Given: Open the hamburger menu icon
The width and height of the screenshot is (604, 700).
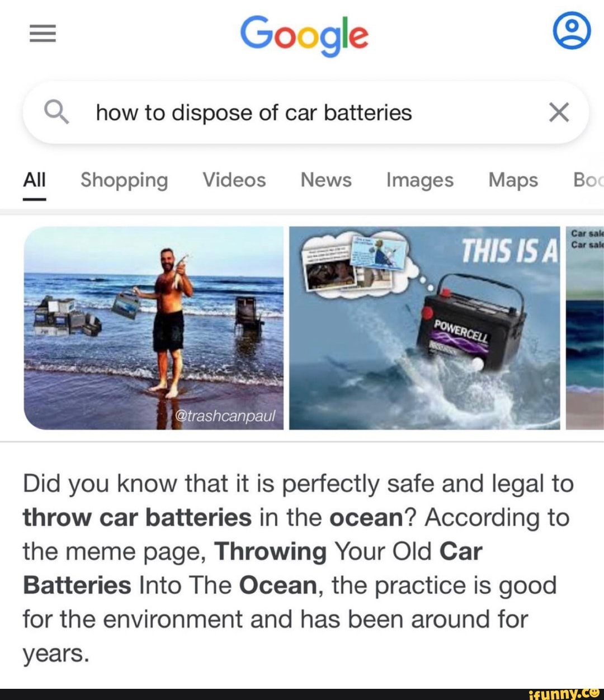Looking at the screenshot, I should click(x=43, y=34).
